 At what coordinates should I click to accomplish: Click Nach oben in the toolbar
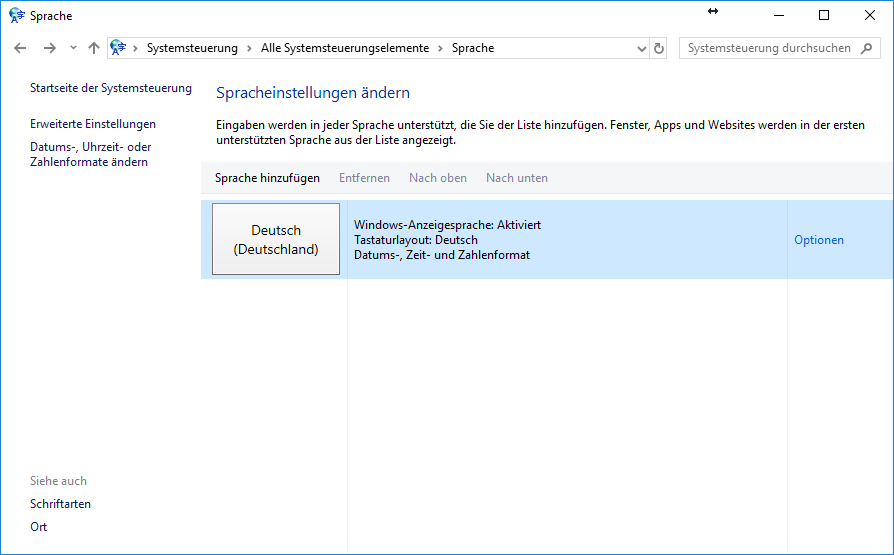(438, 178)
